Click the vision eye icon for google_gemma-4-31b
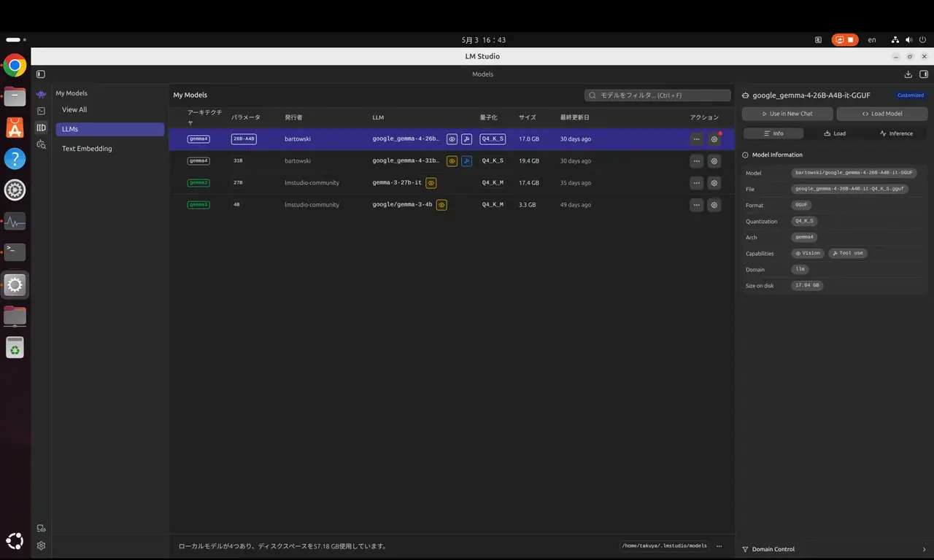 click(x=452, y=161)
